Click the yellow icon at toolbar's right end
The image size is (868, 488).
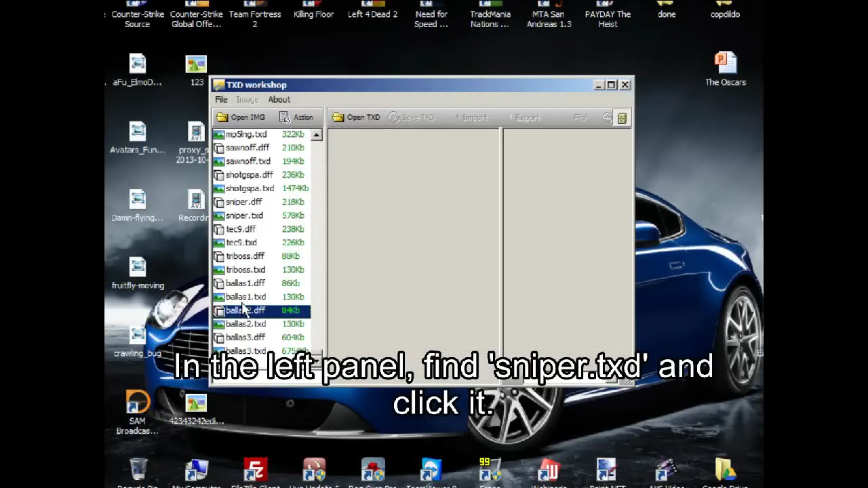point(622,118)
